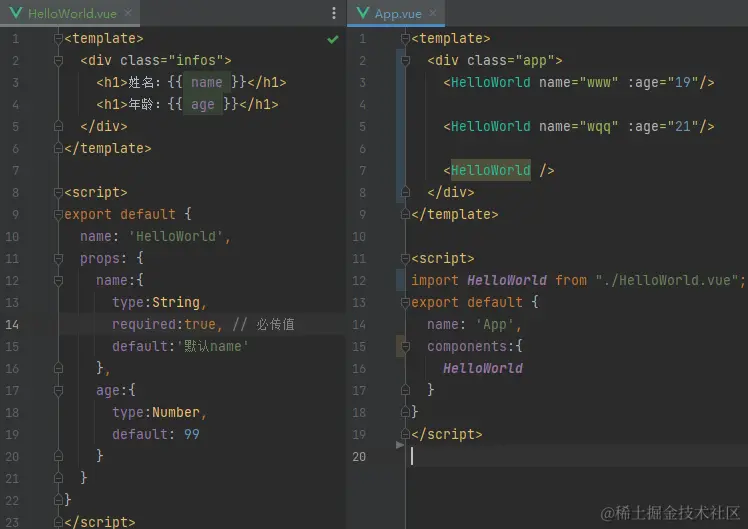Collapse the script block in HelloWorld.vue line 8
748x529 pixels.
tap(58, 193)
